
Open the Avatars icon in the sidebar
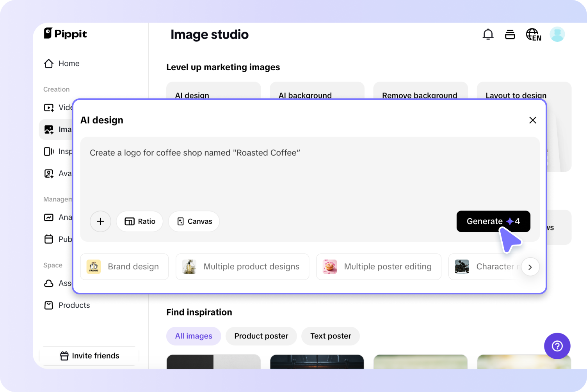coord(48,173)
